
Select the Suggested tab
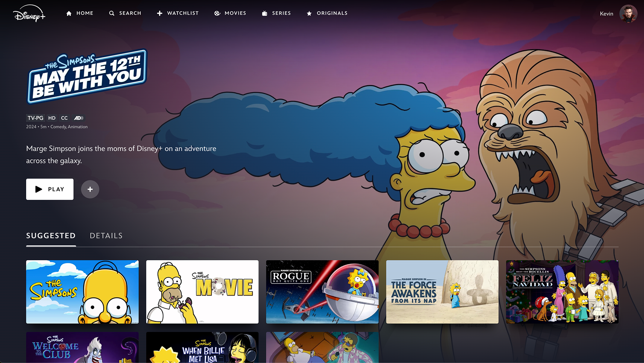point(51,236)
